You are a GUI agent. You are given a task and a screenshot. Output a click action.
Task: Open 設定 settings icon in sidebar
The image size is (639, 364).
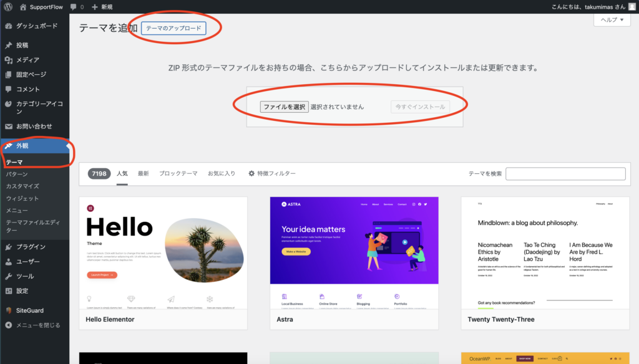click(x=8, y=291)
